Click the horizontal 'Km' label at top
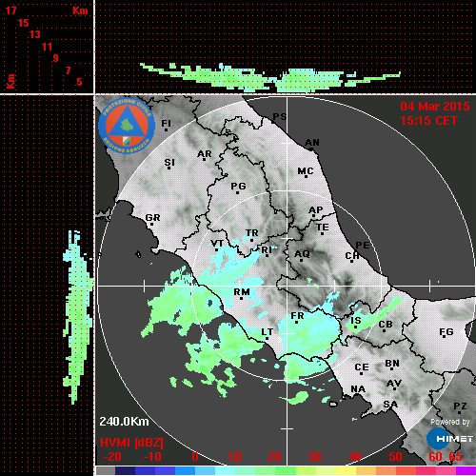The image size is (476, 476). (x=80, y=10)
